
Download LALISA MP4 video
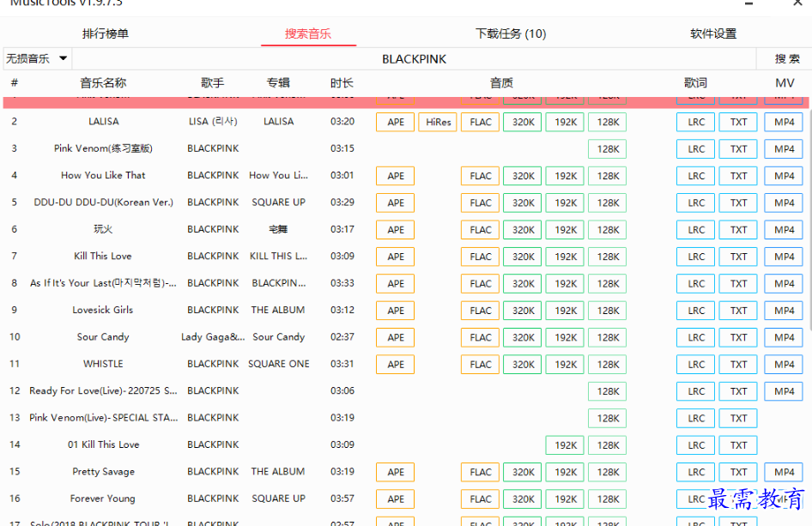(784, 122)
